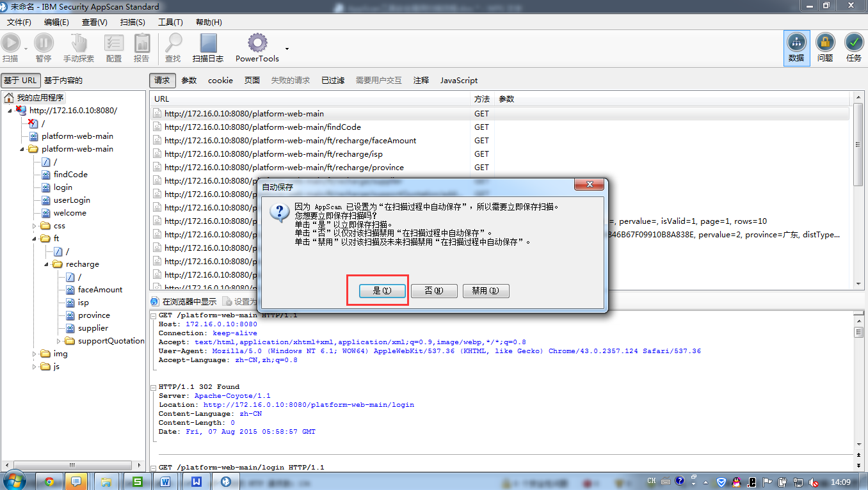
Task: Switch to the 问题 issues view
Action: coord(825,48)
